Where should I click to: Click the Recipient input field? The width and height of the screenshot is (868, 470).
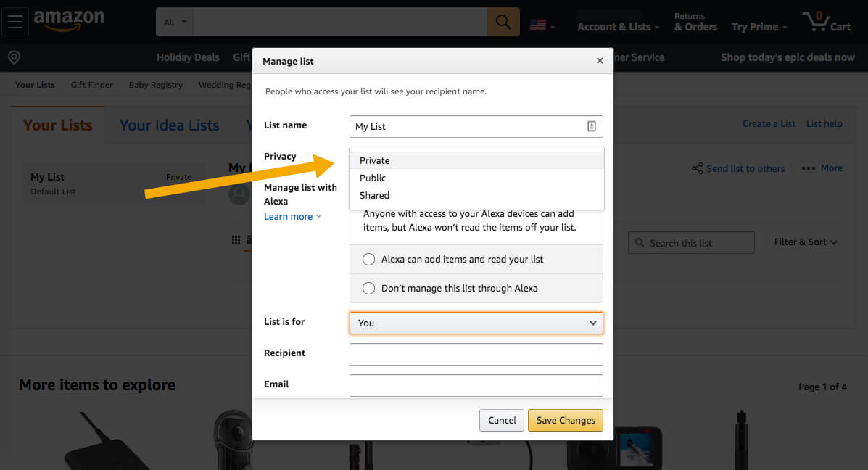[x=476, y=354]
